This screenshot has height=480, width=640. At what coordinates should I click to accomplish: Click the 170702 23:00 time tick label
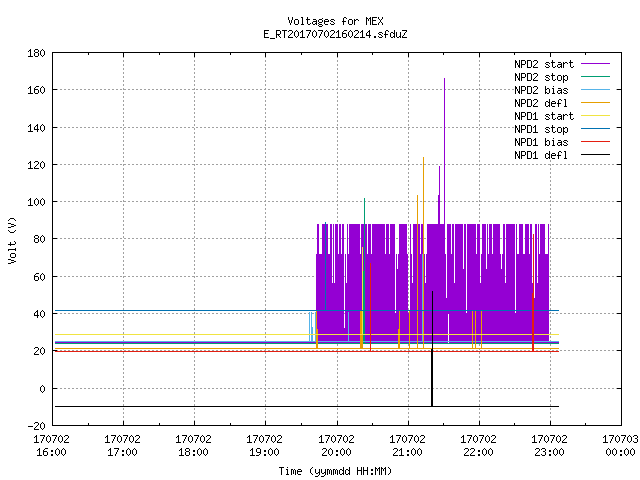pos(549,445)
